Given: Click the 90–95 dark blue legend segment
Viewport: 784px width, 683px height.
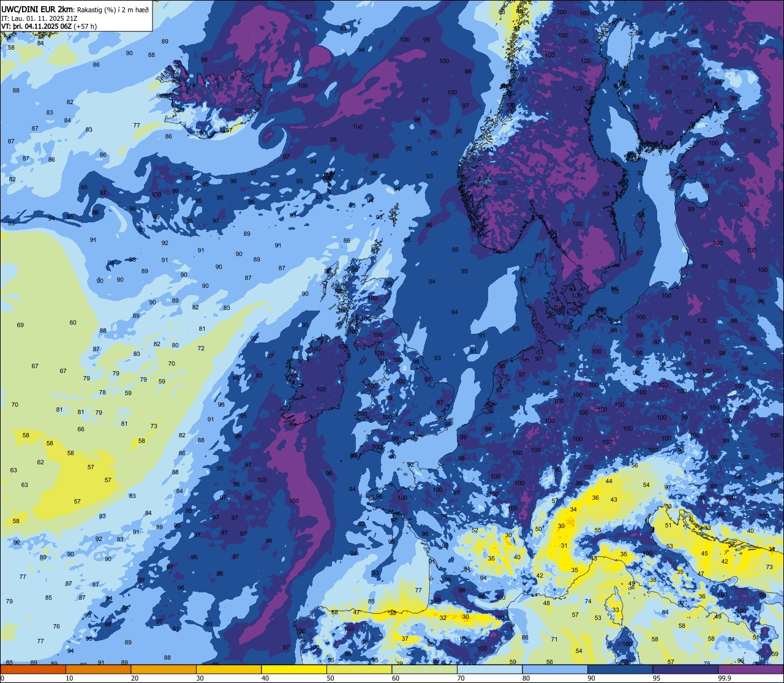Looking at the screenshot, I should tap(620, 670).
